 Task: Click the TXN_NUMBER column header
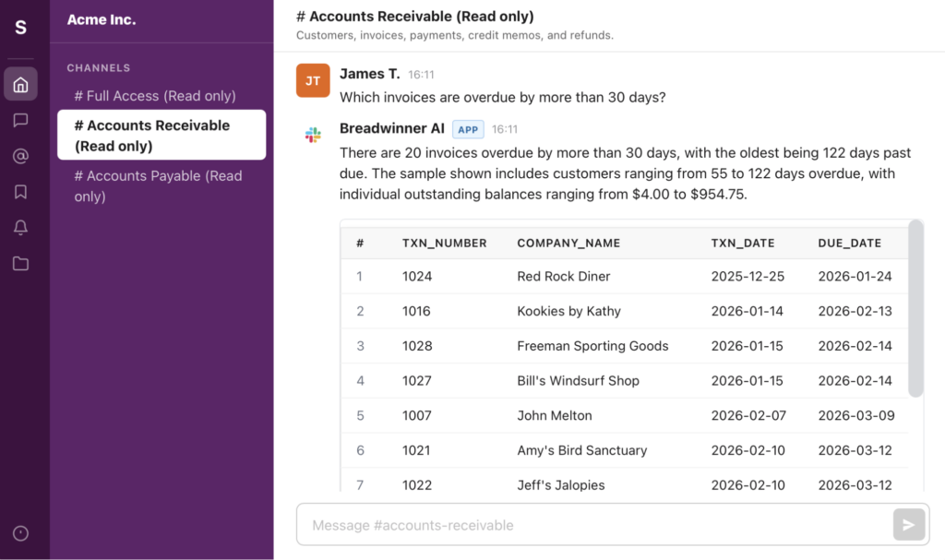(444, 243)
